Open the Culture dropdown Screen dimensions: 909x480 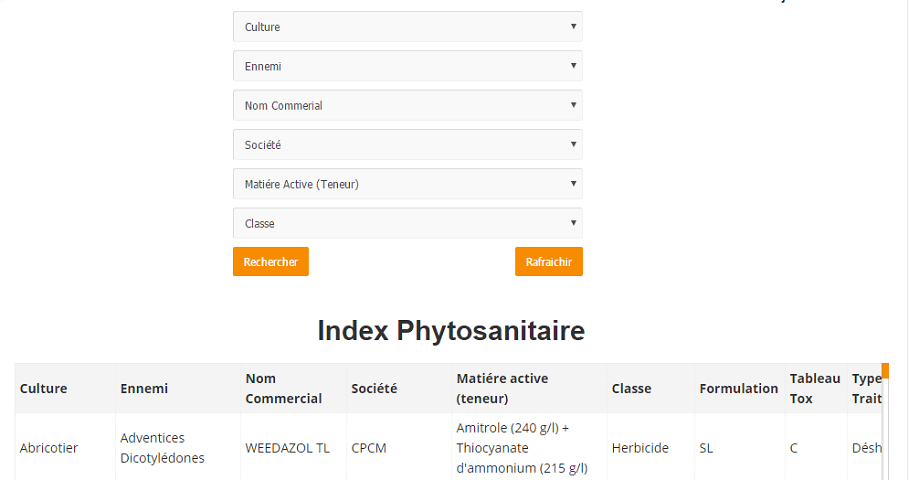click(x=408, y=27)
